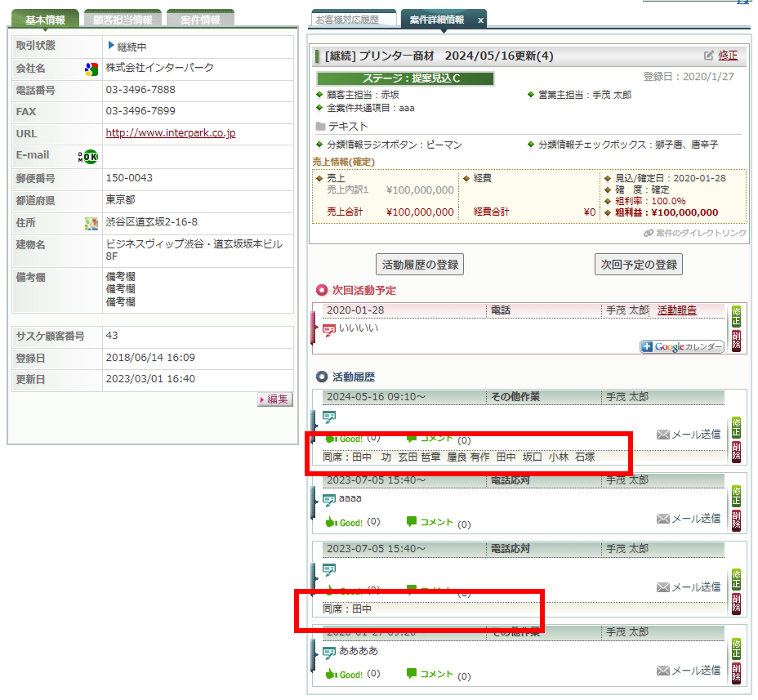
Task: Click red 削除 button on the aaaa entry
Action: (x=736, y=520)
